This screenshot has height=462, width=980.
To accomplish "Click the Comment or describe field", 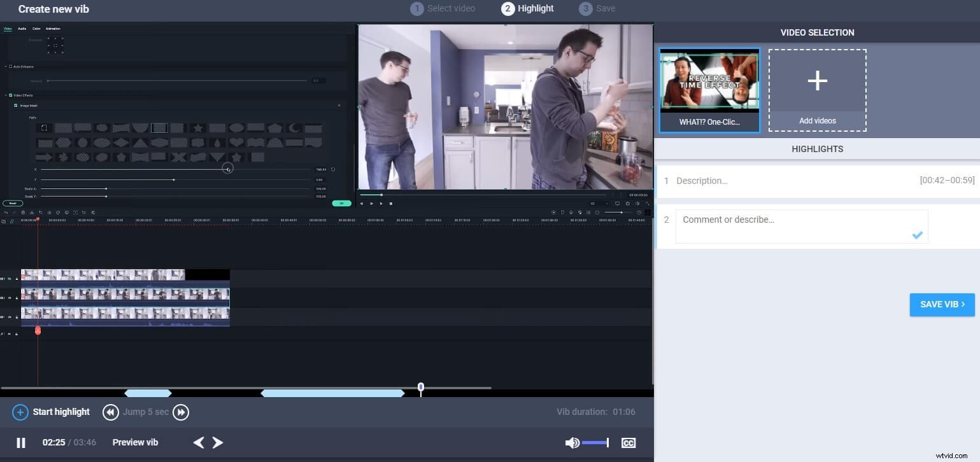I will (802, 227).
